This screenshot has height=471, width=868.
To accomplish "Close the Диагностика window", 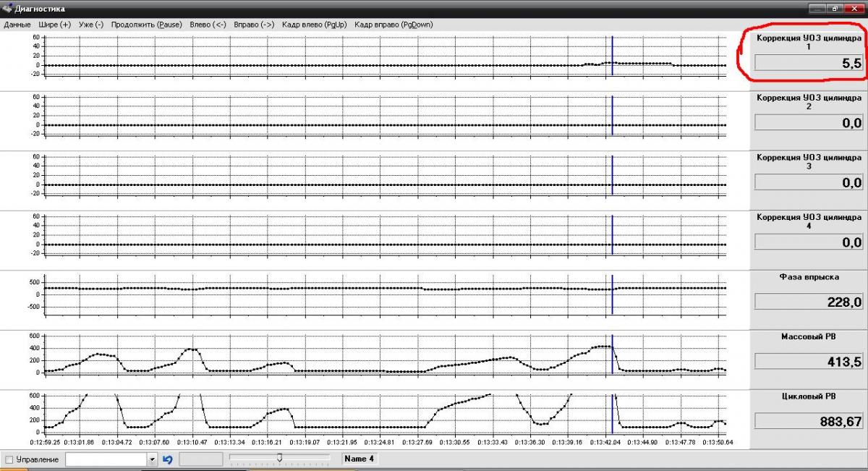I will (855, 9).
